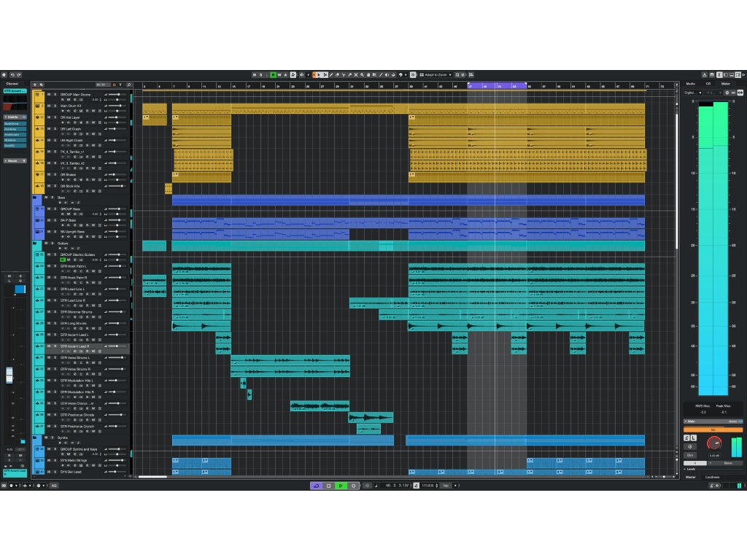The image size is (747, 560).
Task: Expand the Inserts section in Channel panel
Action: (13, 117)
